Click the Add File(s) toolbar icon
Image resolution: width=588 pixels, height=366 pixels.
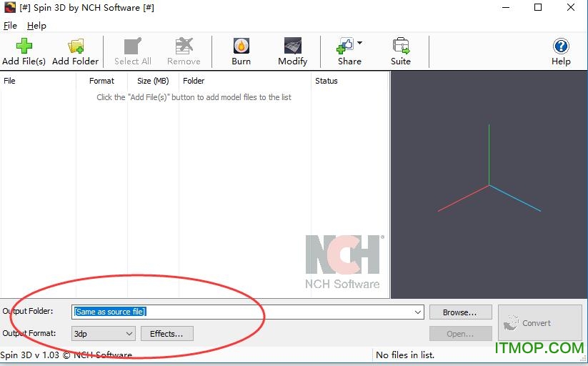pos(24,46)
